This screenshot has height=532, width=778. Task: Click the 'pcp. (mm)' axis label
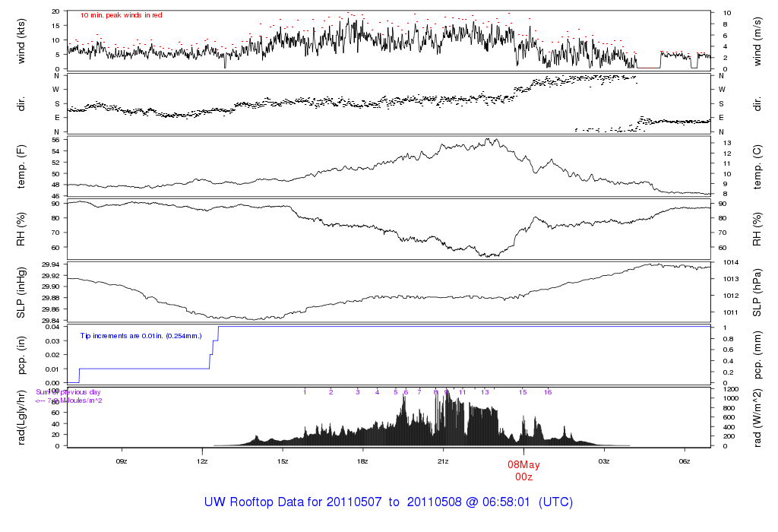point(757,356)
